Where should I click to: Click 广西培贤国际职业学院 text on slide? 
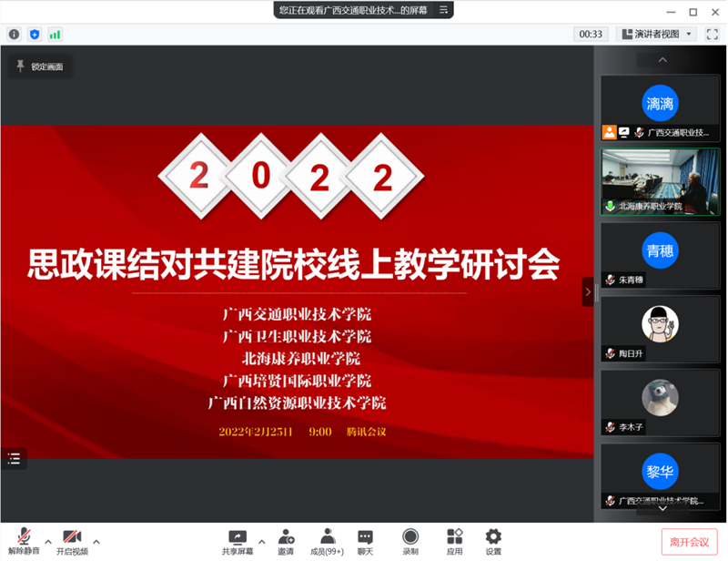tap(298, 381)
